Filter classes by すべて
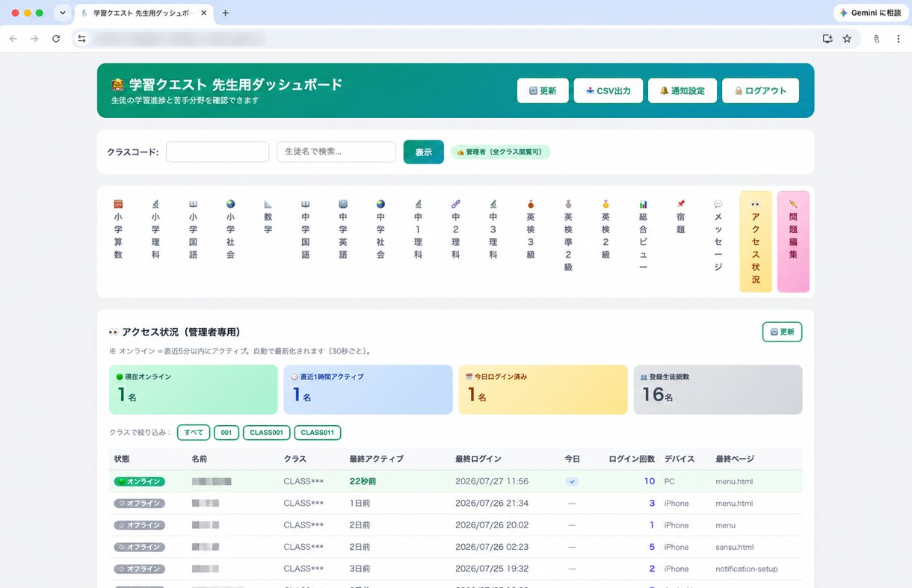 [194, 433]
